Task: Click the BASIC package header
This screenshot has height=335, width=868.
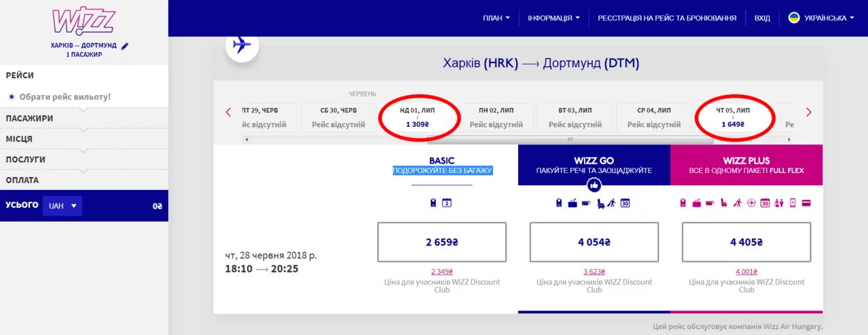Action: (x=441, y=165)
